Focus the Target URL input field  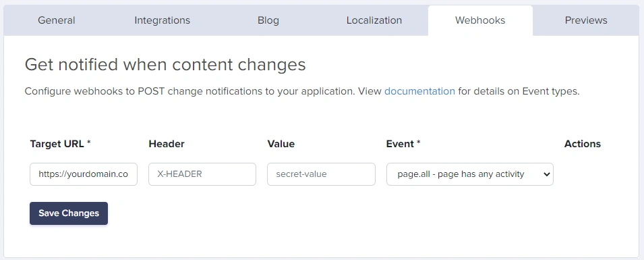tap(84, 174)
